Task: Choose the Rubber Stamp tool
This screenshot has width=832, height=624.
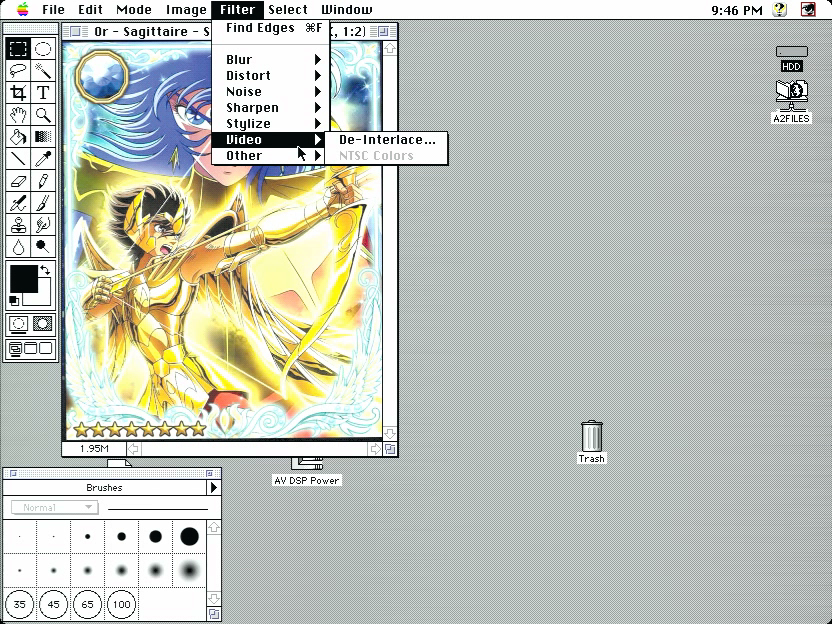Action: point(18,225)
